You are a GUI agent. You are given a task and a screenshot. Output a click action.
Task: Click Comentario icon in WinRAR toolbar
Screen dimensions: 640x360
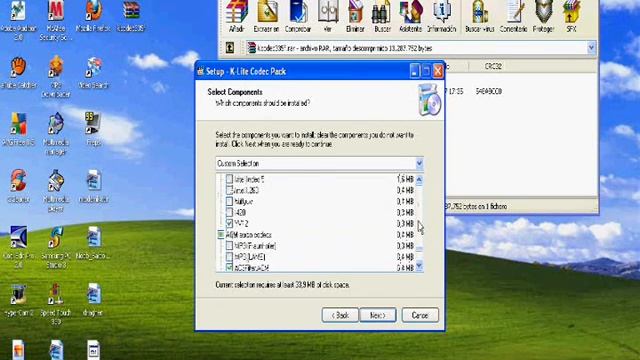[513, 16]
